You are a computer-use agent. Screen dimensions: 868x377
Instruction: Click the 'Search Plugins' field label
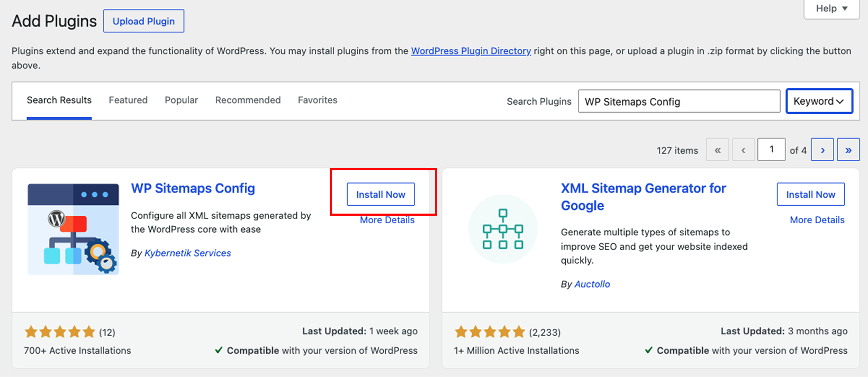click(x=539, y=102)
